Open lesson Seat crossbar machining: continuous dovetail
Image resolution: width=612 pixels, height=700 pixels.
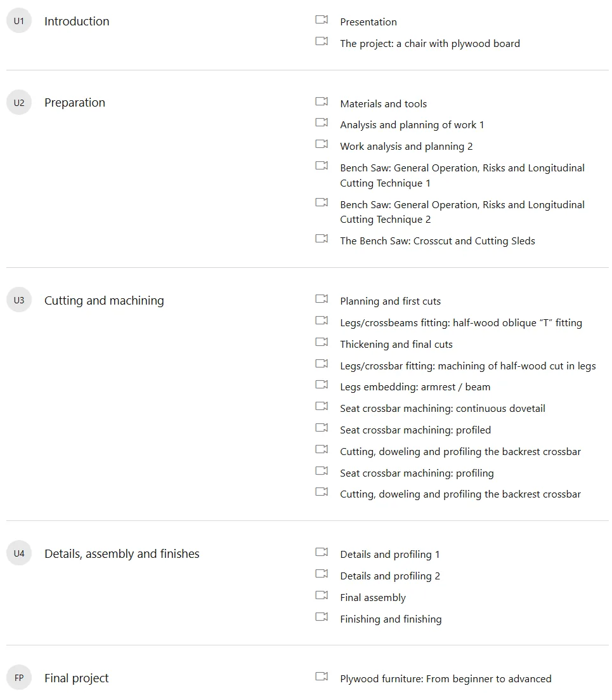click(443, 409)
